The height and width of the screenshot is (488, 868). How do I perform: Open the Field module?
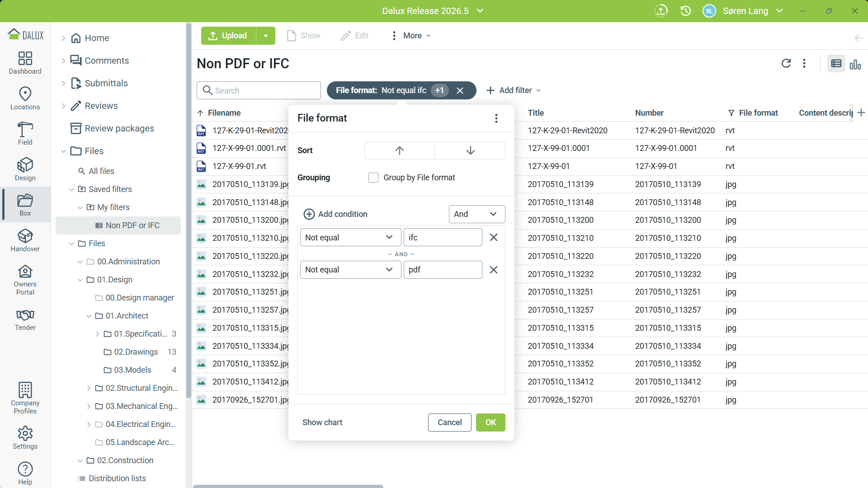click(x=25, y=134)
